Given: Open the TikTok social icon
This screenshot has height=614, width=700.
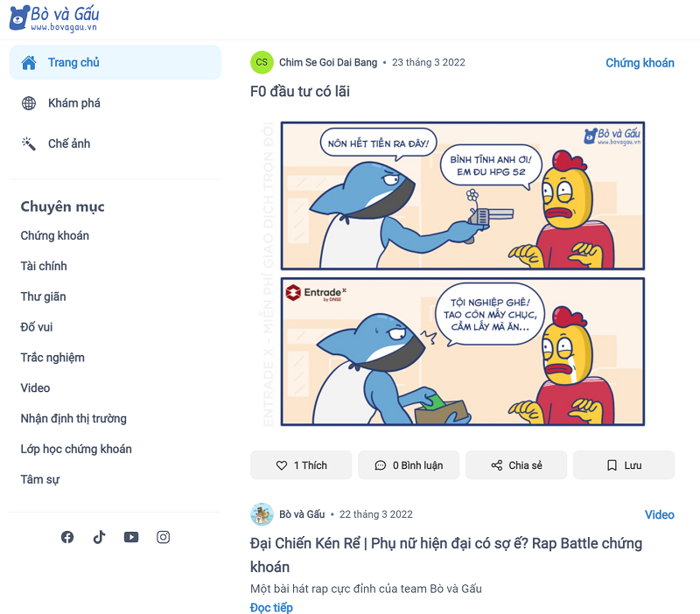Looking at the screenshot, I should [x=99, y=537].
